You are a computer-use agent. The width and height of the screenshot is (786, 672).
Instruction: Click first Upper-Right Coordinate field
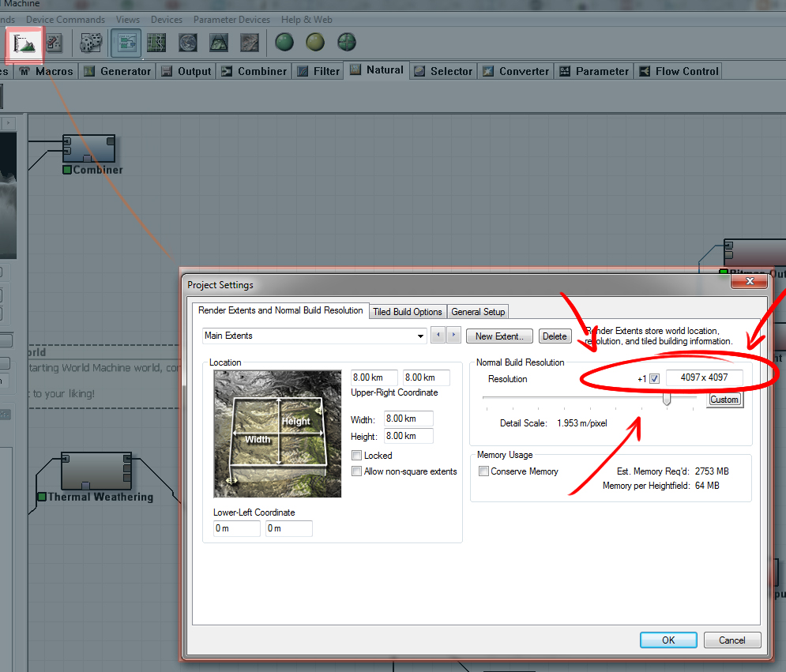[374, 377]
